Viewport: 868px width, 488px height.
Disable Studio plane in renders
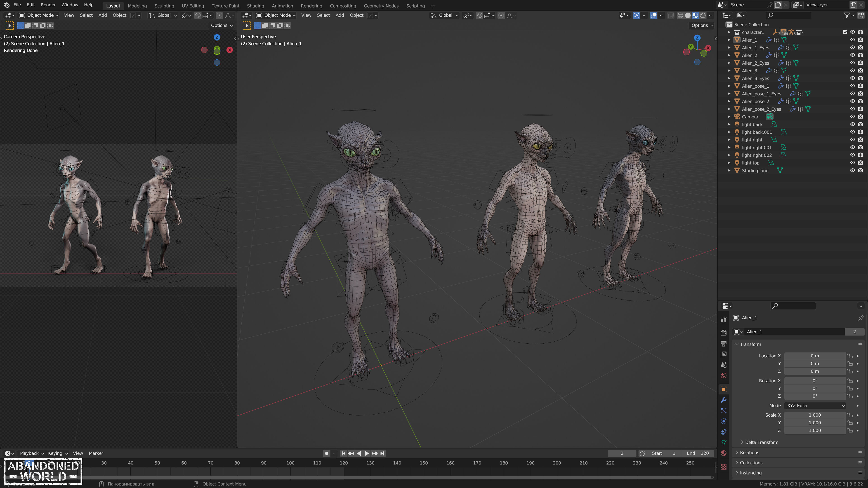[860, 170]
